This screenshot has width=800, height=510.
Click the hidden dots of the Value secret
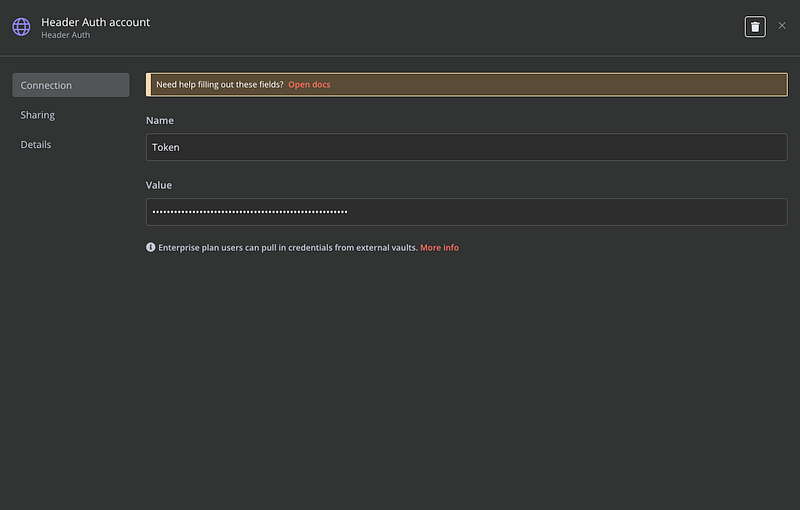coord(250,212)
